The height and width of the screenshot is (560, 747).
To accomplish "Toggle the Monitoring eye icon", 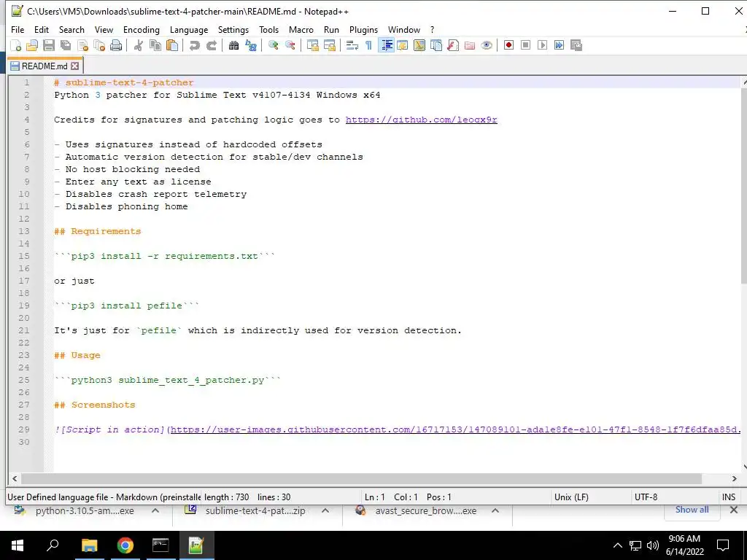I will pyautogui.click(x=487, y=45).
